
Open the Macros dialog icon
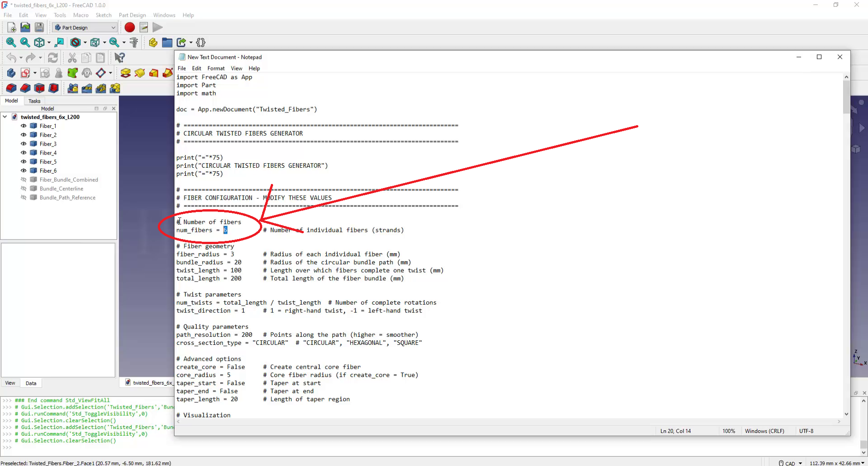(144, 28)
